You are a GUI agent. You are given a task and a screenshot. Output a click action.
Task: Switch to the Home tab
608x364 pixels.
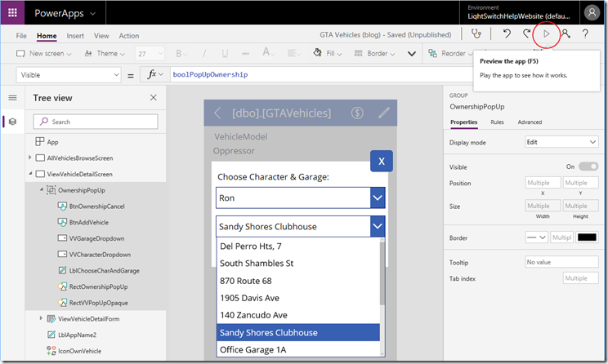(47, 36)
